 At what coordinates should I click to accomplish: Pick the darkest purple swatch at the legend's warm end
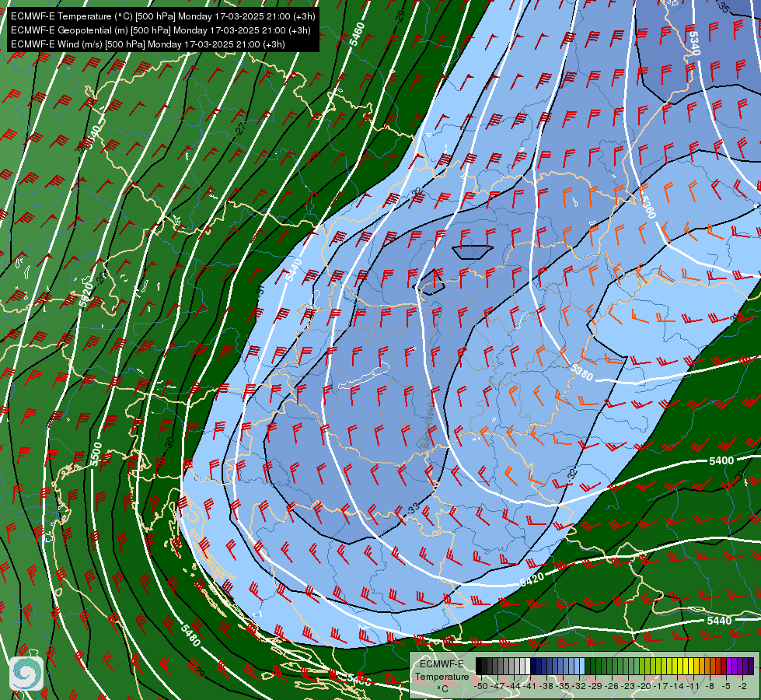coord(751,666)
